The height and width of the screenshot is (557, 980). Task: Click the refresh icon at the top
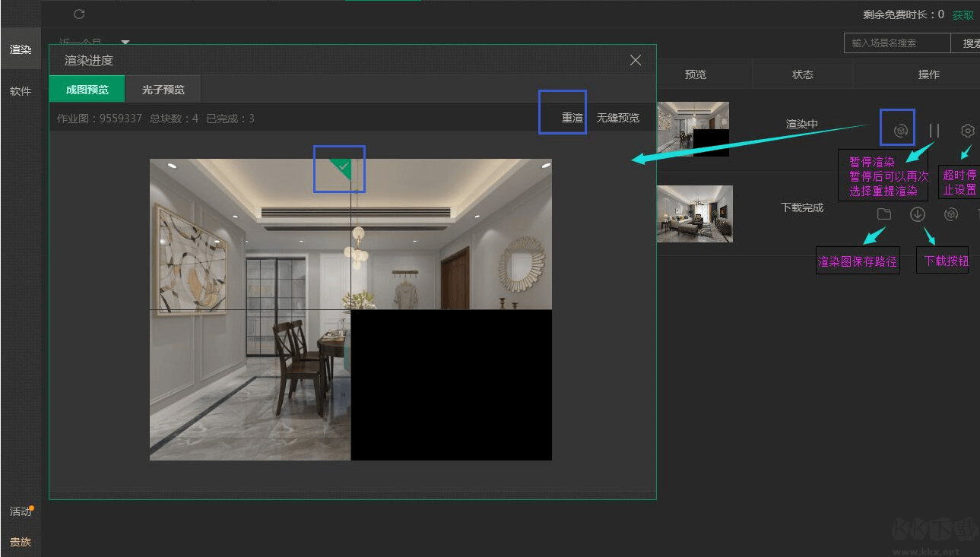(x=79, y=14)
